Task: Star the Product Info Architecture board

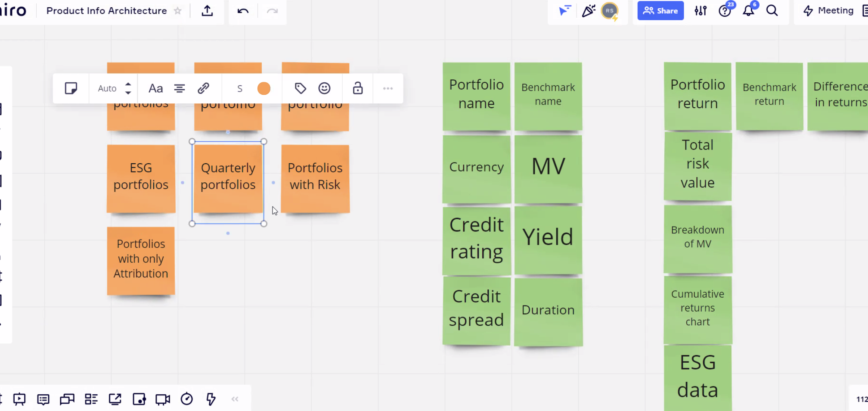Action: [177, 11]
